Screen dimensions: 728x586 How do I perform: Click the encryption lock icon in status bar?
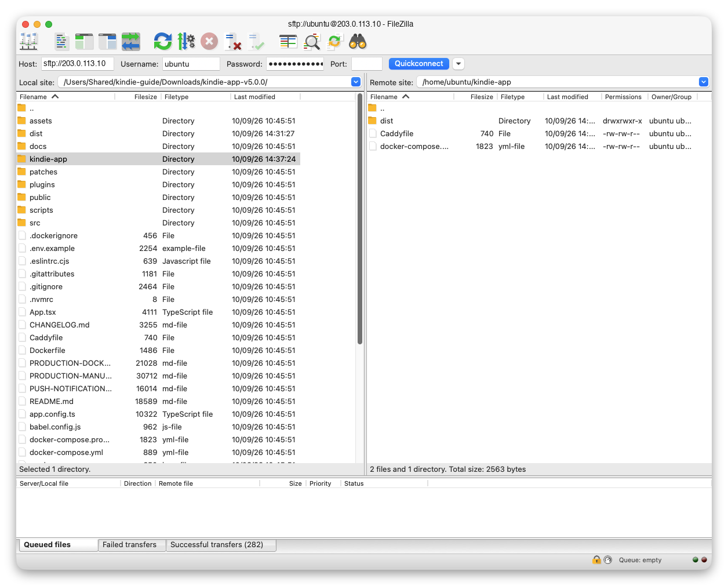(x=596, y=560)
